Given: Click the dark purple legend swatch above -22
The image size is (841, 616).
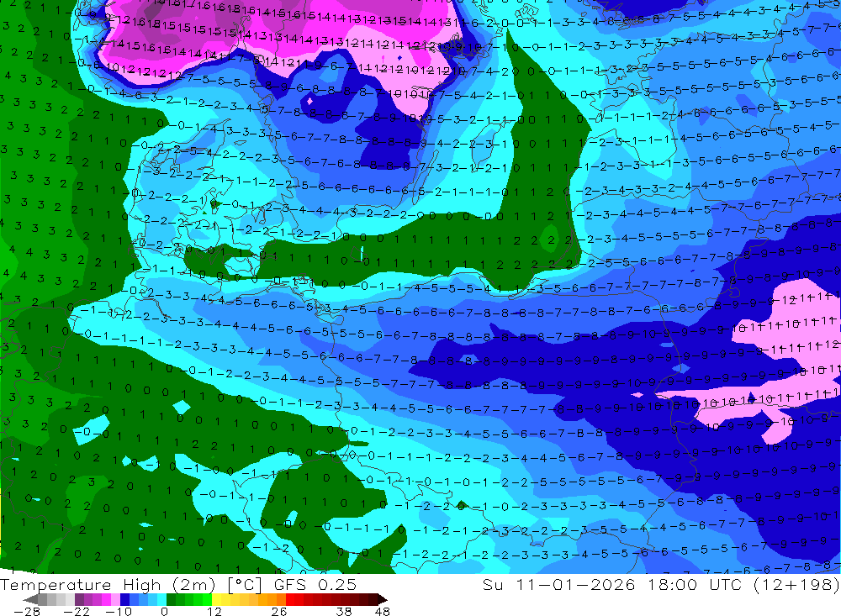Looking at the screenshot, I should coord(79,599).
